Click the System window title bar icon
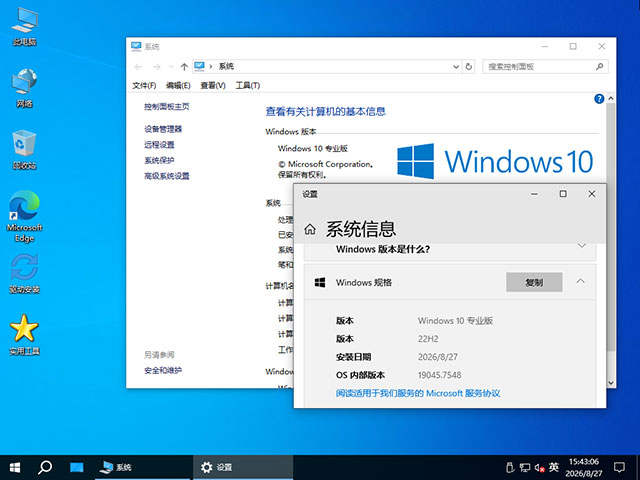The height and width of the screenshot is (480, 640). [136, 46]
